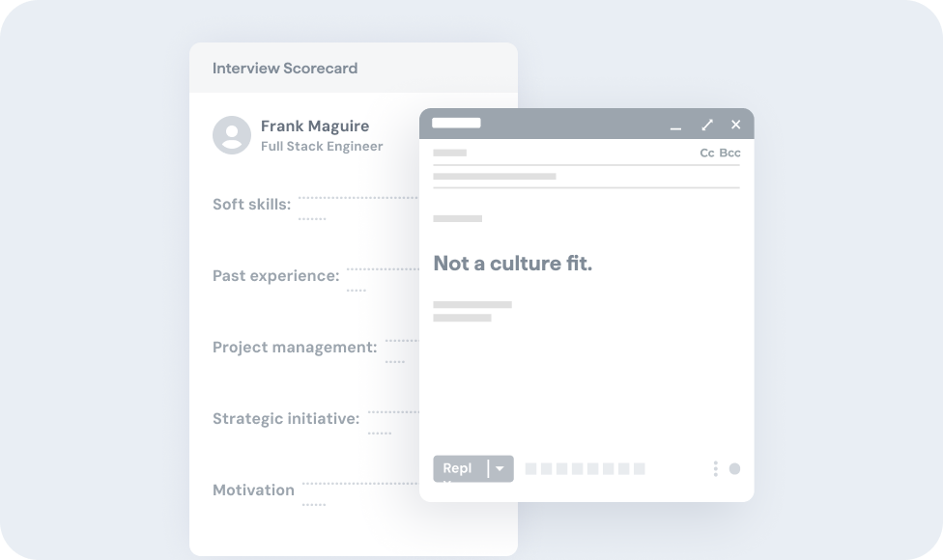The image size is (943, 560).
Task: Expand the compose window to full screen
Action: tap(707, 125)
